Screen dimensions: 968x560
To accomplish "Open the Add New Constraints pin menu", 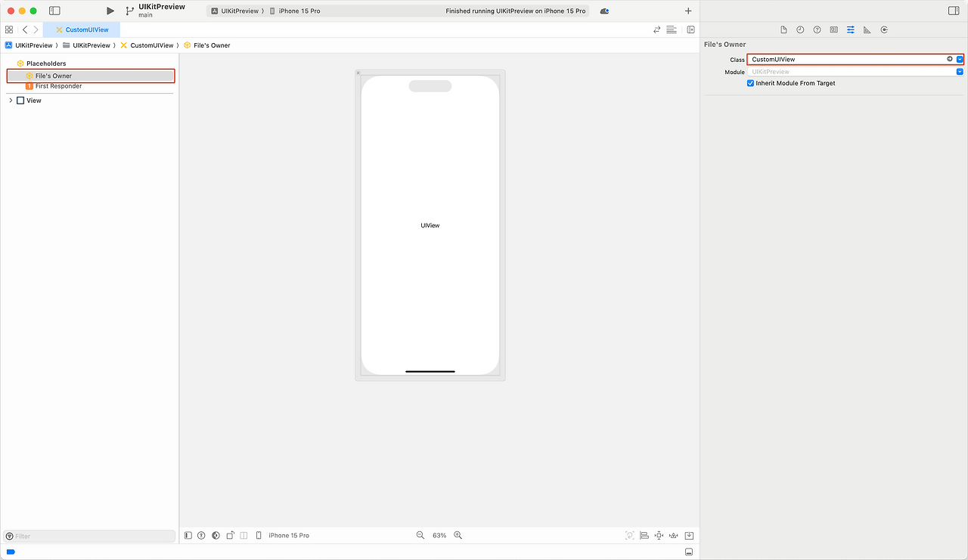I will (x=659, y=535).
